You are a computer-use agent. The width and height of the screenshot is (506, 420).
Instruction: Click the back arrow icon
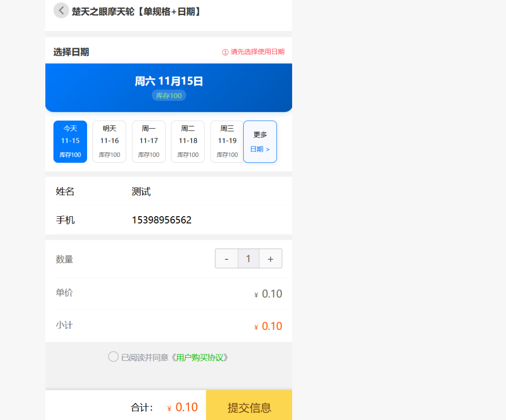click(61, 10)
